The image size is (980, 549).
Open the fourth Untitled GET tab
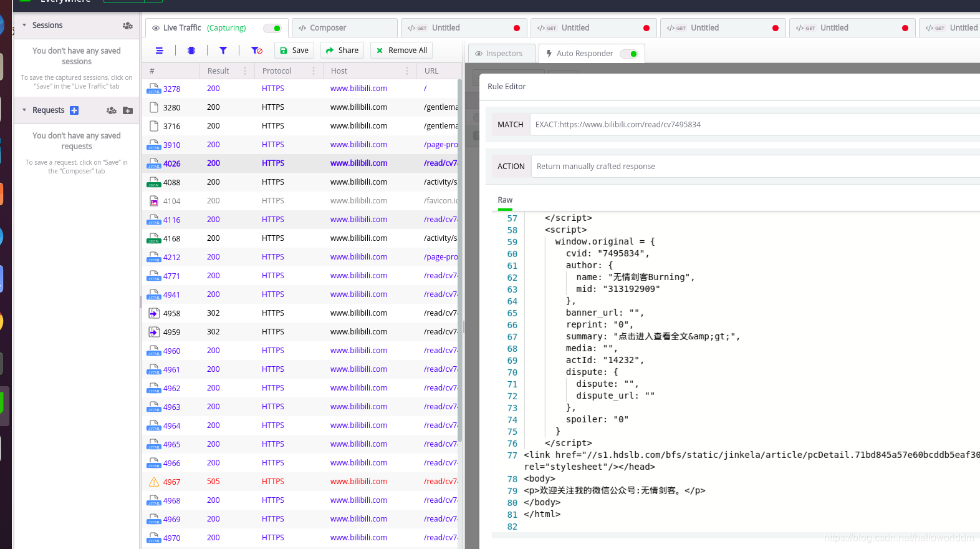pyautogui.click(x=852, y=28)
